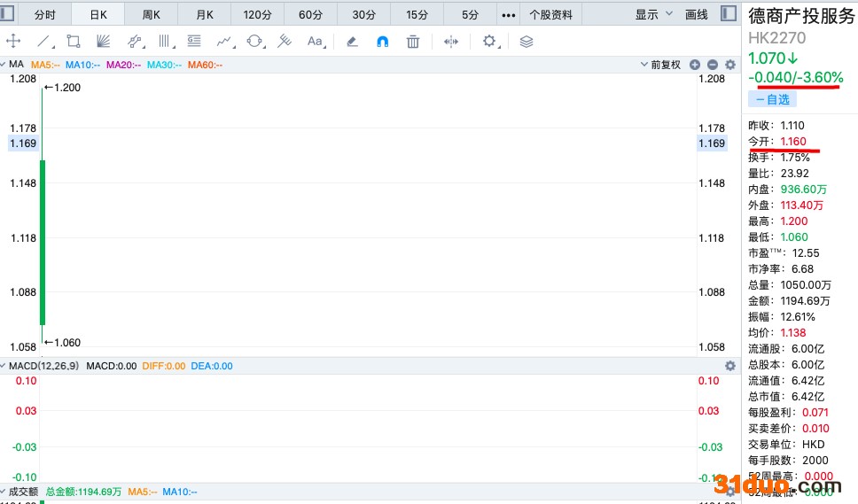Open drawing settings gear in toolbar
Screen dimensions: 858x504
tap(489, 41)
